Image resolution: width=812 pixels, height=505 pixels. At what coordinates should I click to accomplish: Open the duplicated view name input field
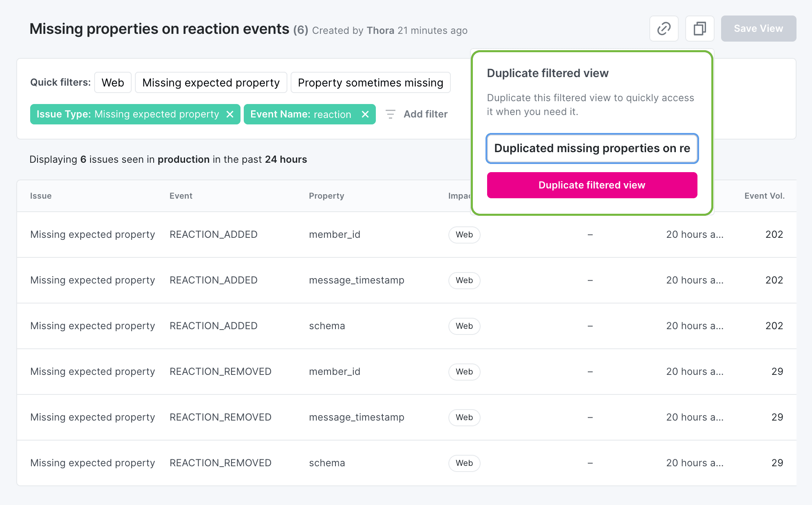click(592, 148)
